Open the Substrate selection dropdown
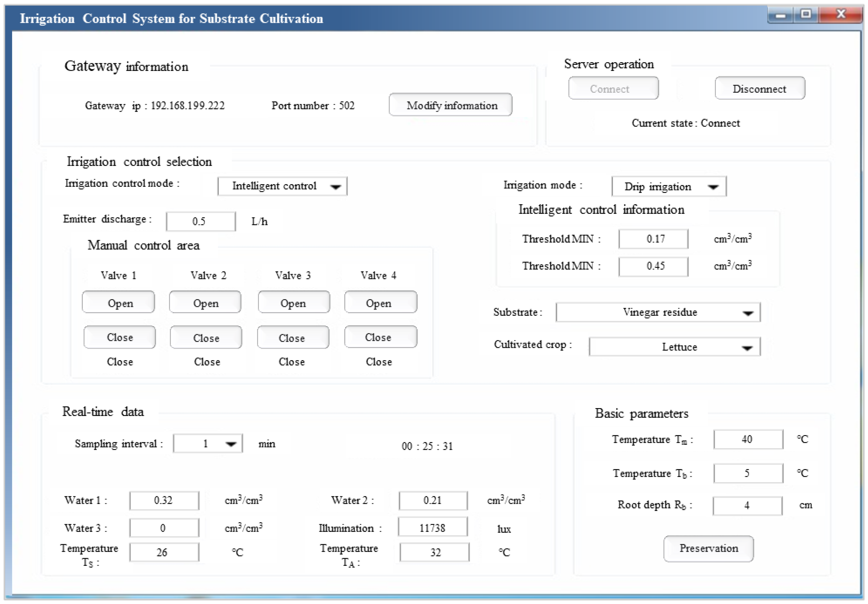868x604 pixels. 658,312
